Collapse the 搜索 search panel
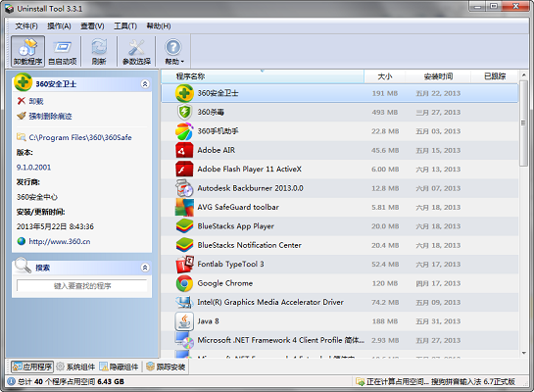This screenshot has width=534, height=392. (145, 268)
